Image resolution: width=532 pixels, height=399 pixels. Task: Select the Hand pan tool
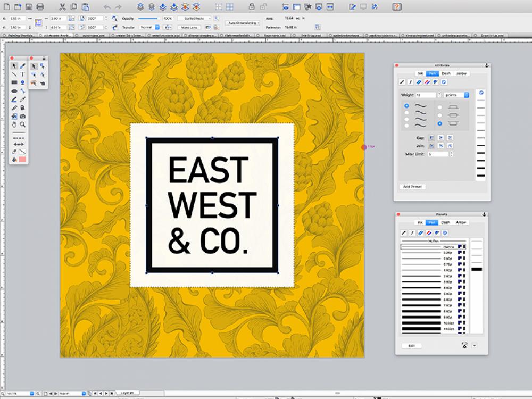[14, 124]
